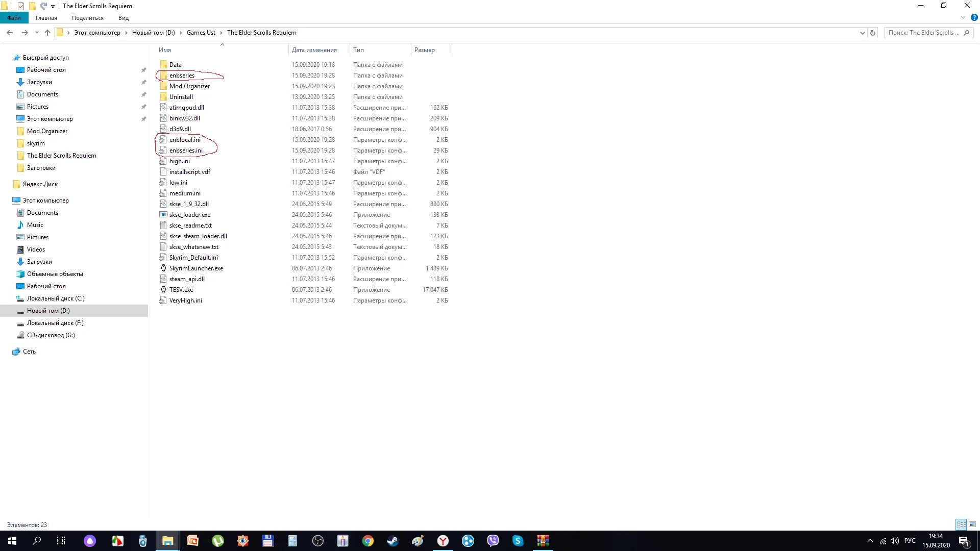Expand the address bar history dropdown

[863, 33]
